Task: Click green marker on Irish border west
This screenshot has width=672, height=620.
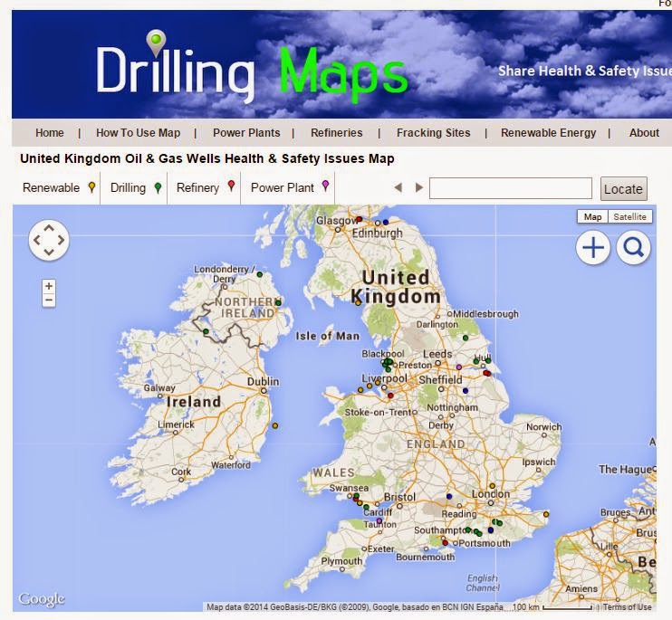Action: pos(206,331)
